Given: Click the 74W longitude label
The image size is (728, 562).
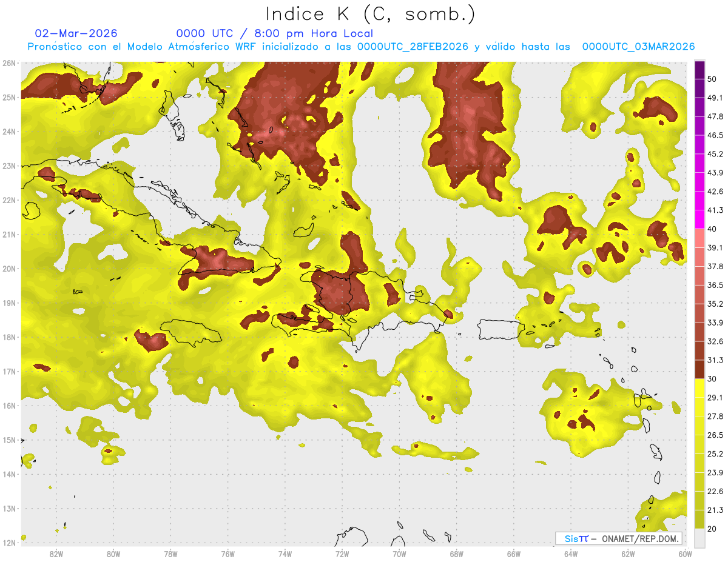Looking at the screenshot, I should 285,554.
